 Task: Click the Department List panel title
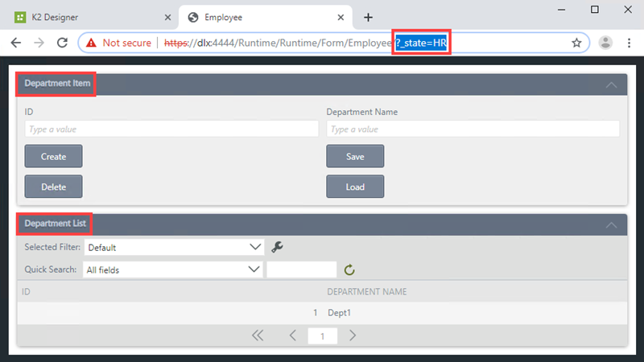point(55,224)
